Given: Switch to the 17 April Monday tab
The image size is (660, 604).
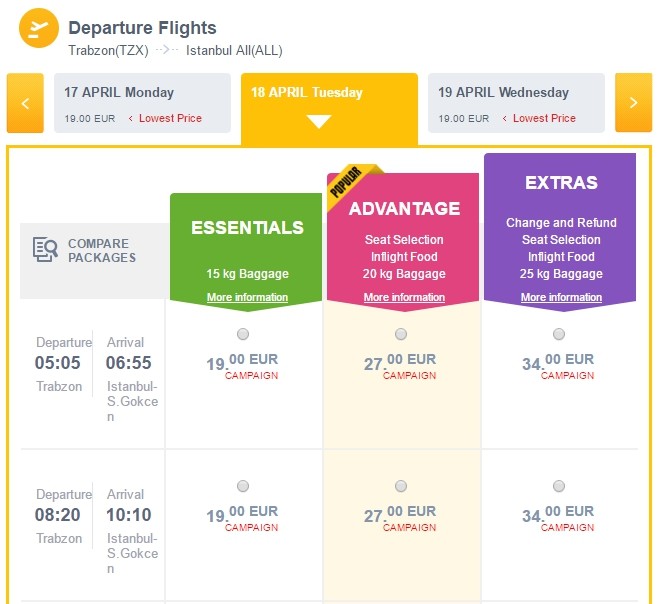Looking at the screenshot, I should click(x=142, y=103).
